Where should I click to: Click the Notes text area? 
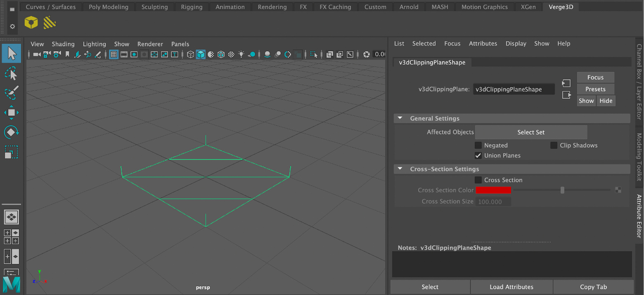tap(512, 264)
